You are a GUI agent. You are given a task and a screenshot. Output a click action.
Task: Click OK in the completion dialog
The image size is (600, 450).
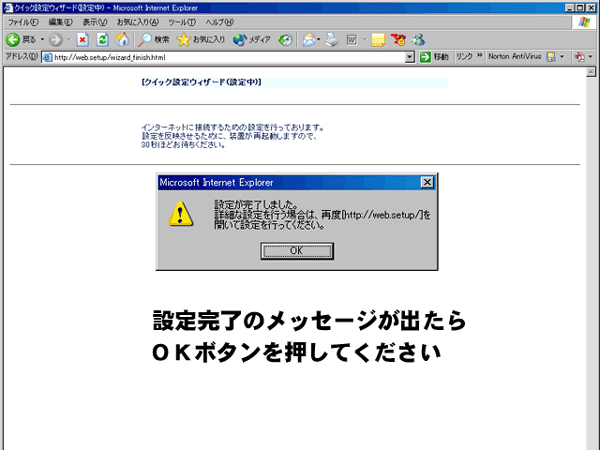297,251
